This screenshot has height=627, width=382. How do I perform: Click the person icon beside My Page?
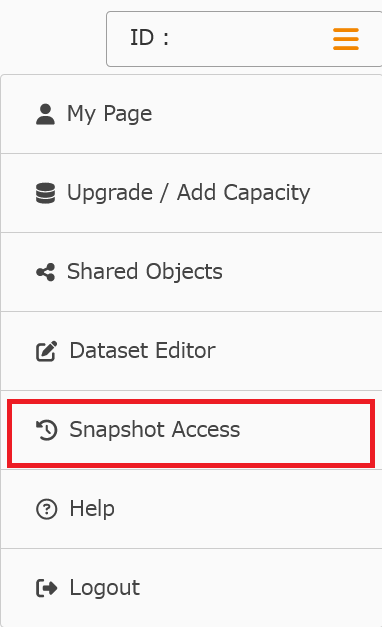tap(45, 114)
